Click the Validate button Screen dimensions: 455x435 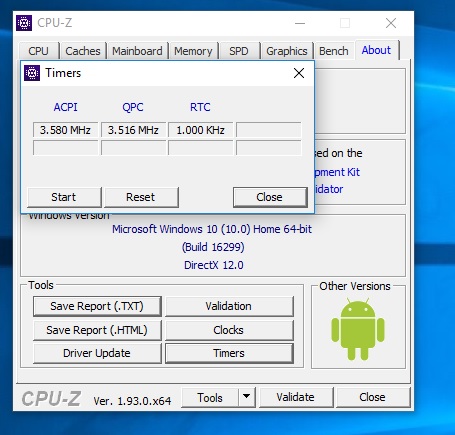[296, 397]
